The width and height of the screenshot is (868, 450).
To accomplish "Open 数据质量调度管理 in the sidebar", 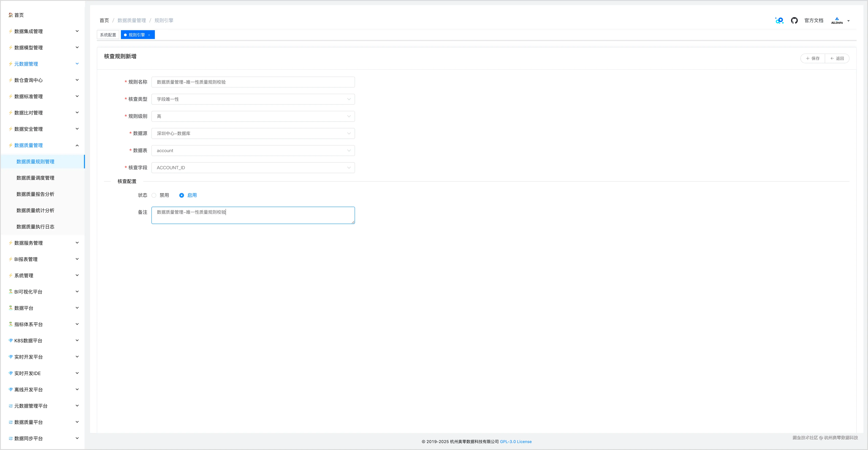I will click(35, 178).
